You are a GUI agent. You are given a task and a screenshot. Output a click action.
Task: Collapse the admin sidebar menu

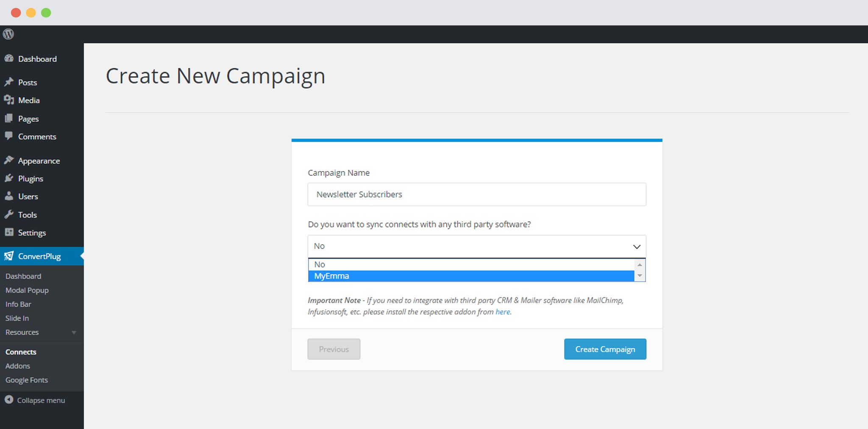pos(35,400)
